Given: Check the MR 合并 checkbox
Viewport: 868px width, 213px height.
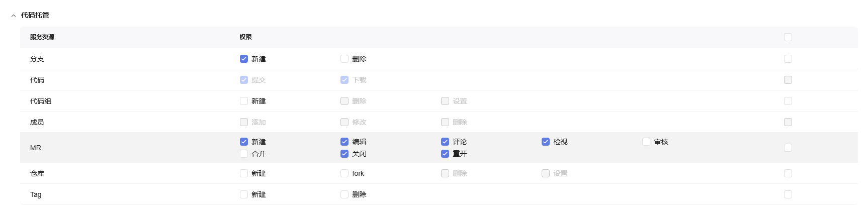Looking at the screenshot, I should click(x=244, y=154).
